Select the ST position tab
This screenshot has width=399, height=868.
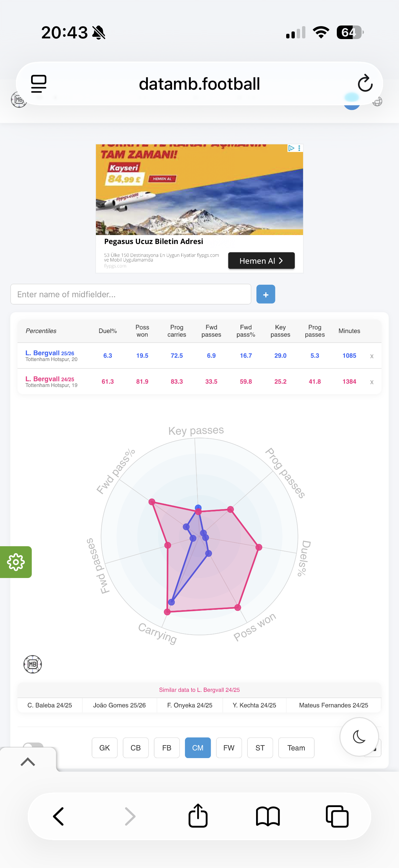(x=260, y=748)
